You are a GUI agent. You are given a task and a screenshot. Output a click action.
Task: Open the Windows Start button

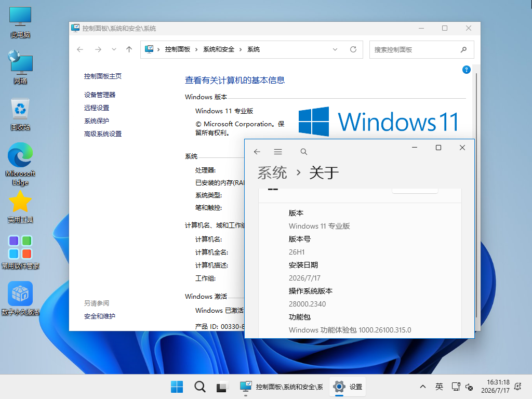tap(177, 387)
